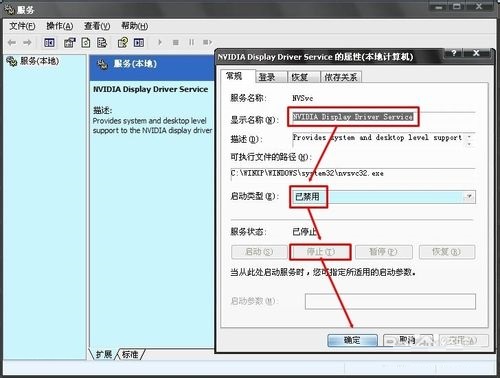Click the 显示名称 input field

[383, 117]
